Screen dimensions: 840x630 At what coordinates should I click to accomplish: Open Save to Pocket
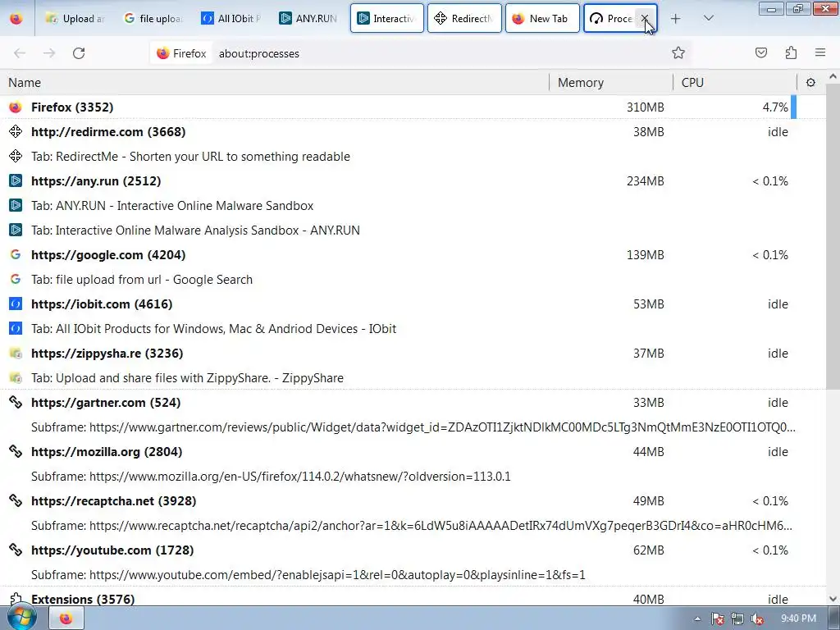pyautogui.click(x=761, y=52)
